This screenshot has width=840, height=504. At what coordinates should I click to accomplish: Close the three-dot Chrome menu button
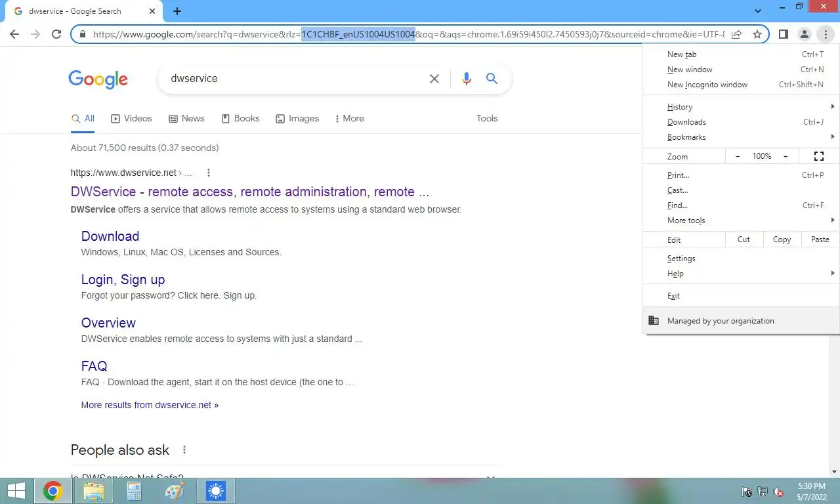pyautogui.click(x=825, y=34)
